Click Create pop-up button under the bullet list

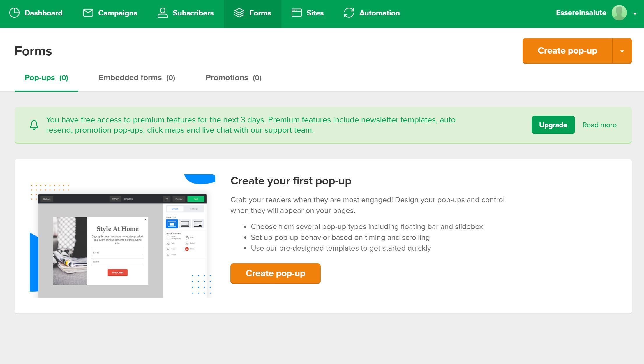(x=276, y=273)
